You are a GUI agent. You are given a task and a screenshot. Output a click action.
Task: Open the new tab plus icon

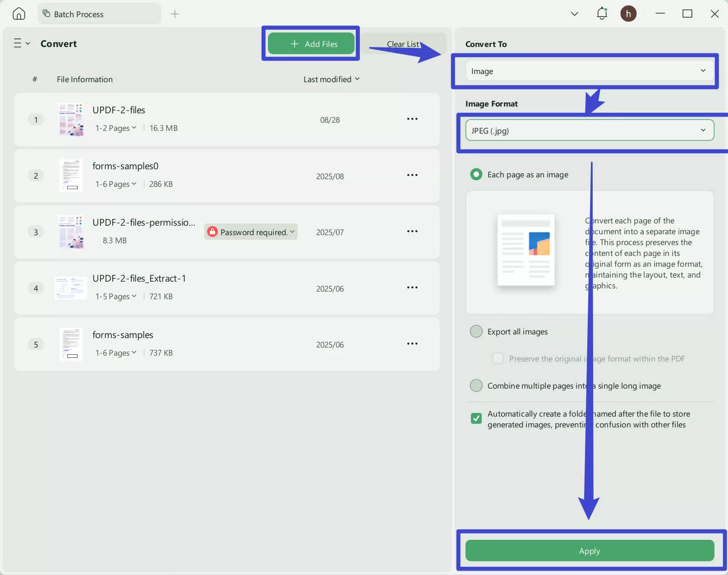tap(175, 14)
